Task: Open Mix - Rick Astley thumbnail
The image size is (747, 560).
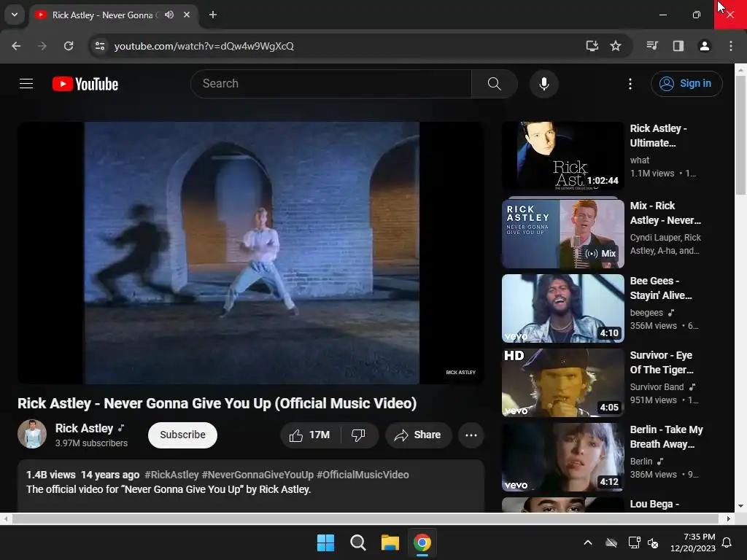Action: [562, 234]
